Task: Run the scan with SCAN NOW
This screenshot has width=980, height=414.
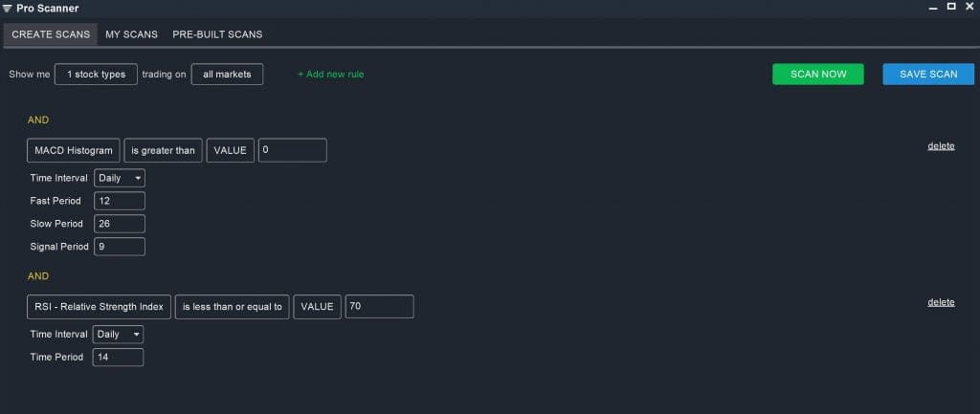Action: click(x=818, y=75)
